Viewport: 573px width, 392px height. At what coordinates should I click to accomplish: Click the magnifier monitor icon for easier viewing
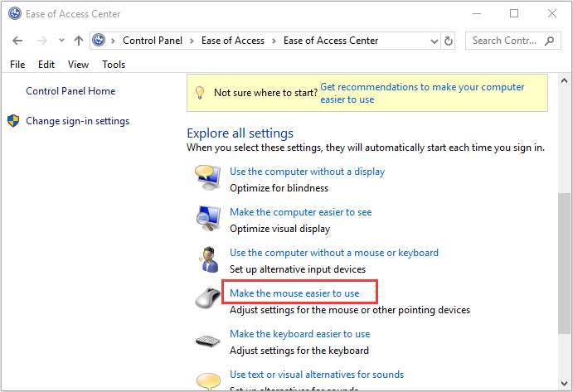206,219
